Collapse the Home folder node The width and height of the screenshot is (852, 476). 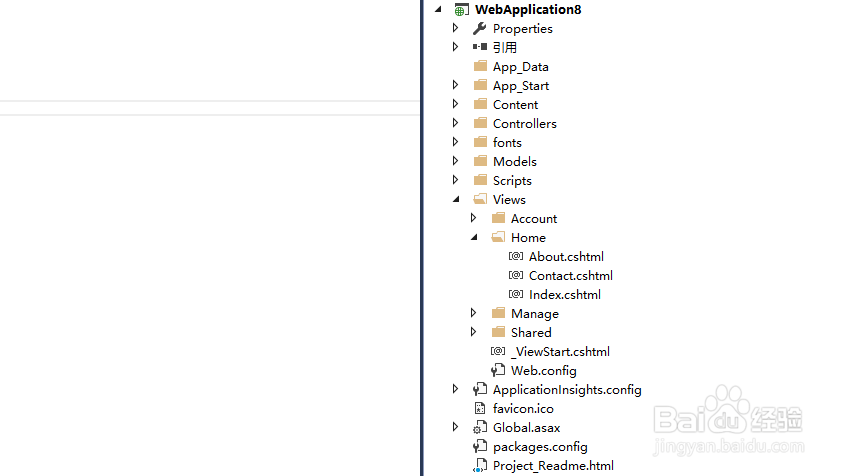point(474,238)
